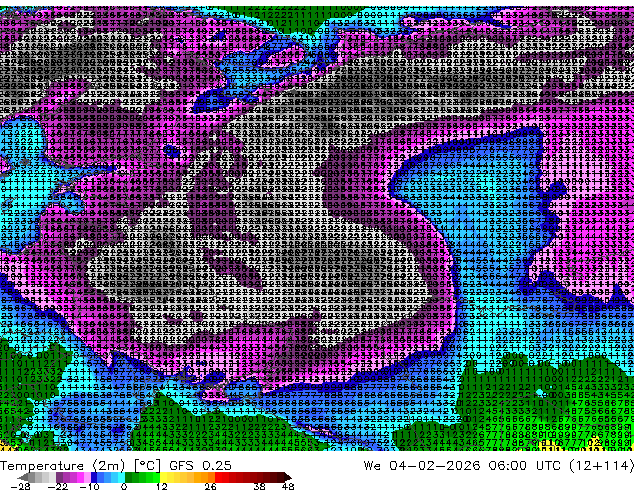Click the dark blue swatch above -10
The height and width of the screenshot is (490, 634).
click(x=94, y=477)
